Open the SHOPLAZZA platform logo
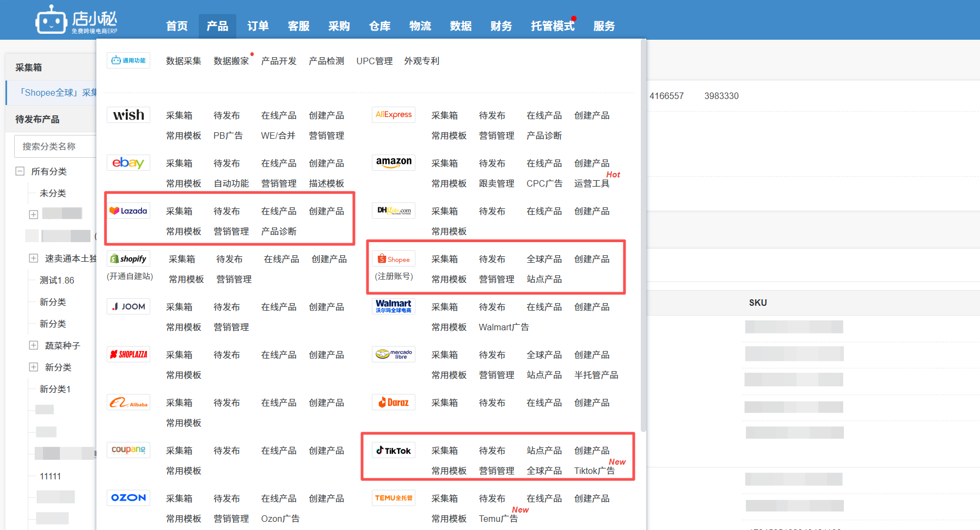This screenshot has width=980, height=530. point(128,354)
